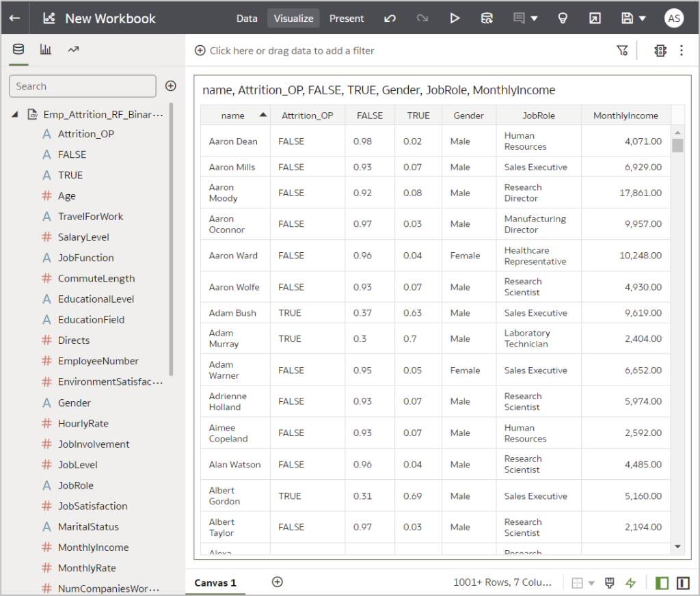This screenshot has height=596, width=700.
Task: Open the kebab menu near the gear icon
Action: [681, 50]
